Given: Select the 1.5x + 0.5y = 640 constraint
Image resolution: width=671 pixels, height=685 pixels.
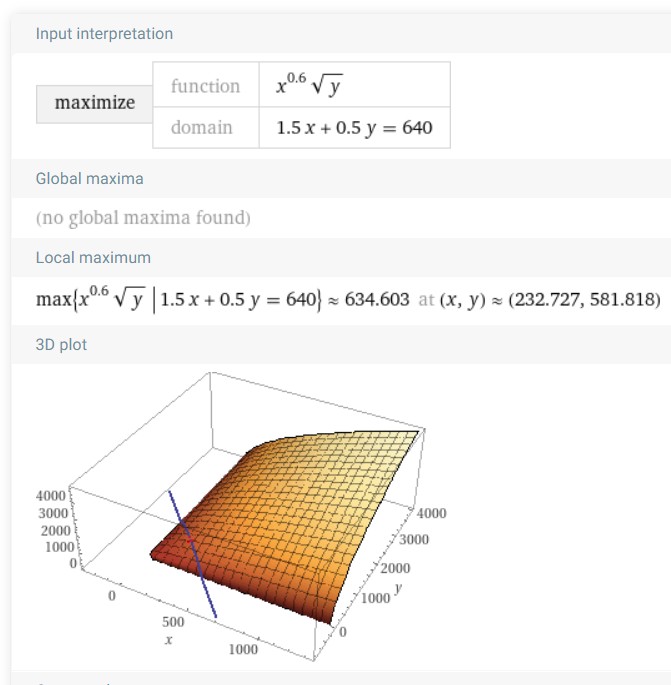Looking at the screenshot, I should click(x=354, y=128).
